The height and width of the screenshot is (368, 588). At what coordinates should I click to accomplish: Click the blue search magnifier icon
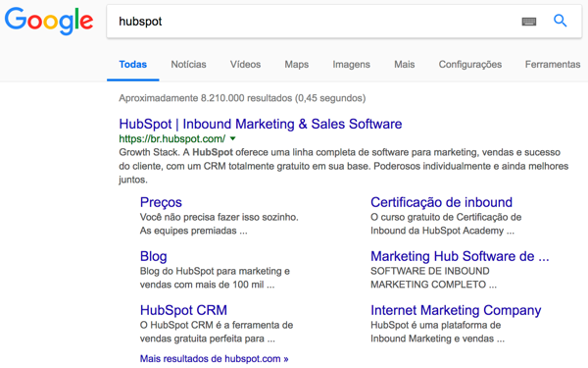click(x=561, y=21)
